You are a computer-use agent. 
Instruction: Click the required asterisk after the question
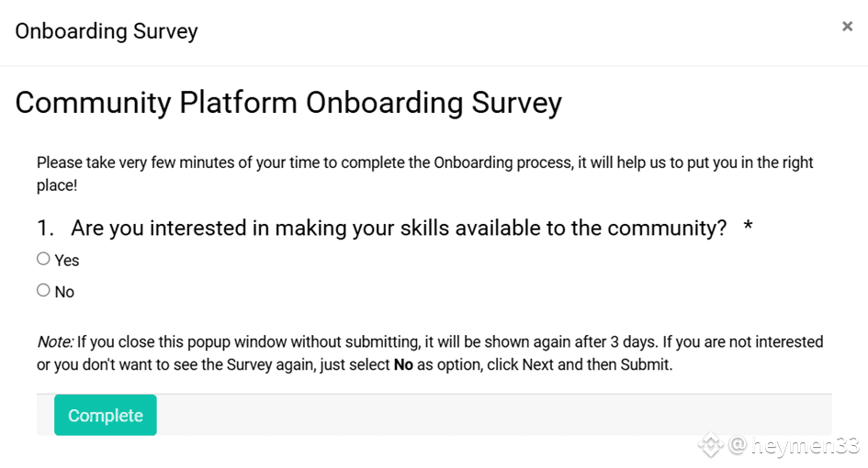click(748, 225)
